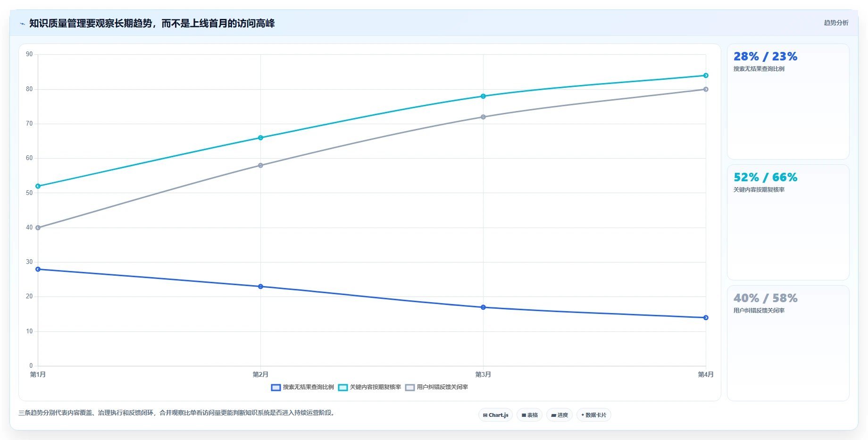868x440 pixels.
Task: Click legend label 用户纠错反馈关闭率
Action: pyautogui.click(x=442, y=387)
